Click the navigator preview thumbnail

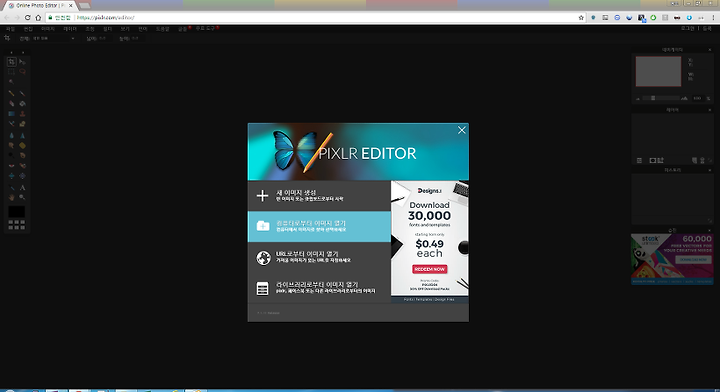click(658, 71)
